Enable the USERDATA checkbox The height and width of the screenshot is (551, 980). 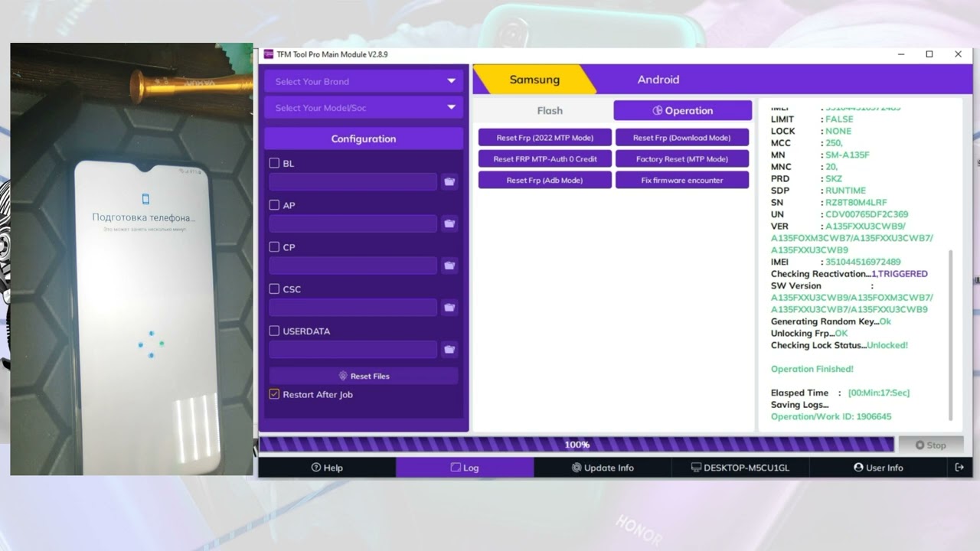pos(274,331)
